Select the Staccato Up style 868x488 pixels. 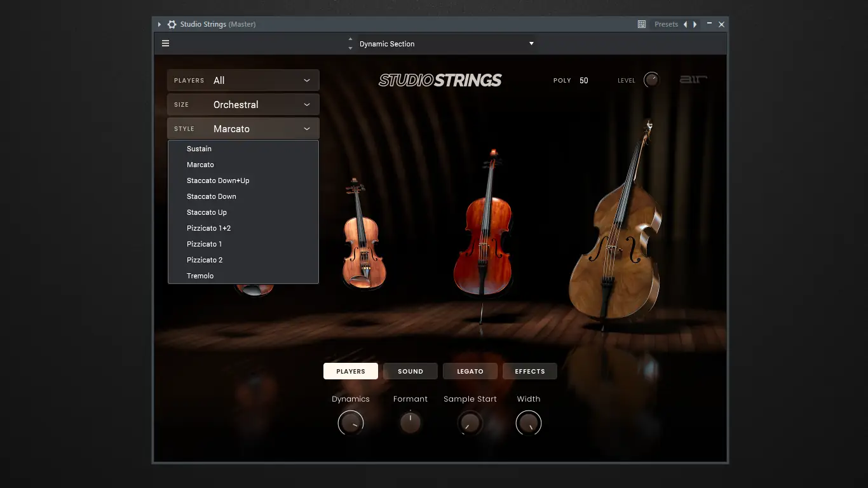243,212
